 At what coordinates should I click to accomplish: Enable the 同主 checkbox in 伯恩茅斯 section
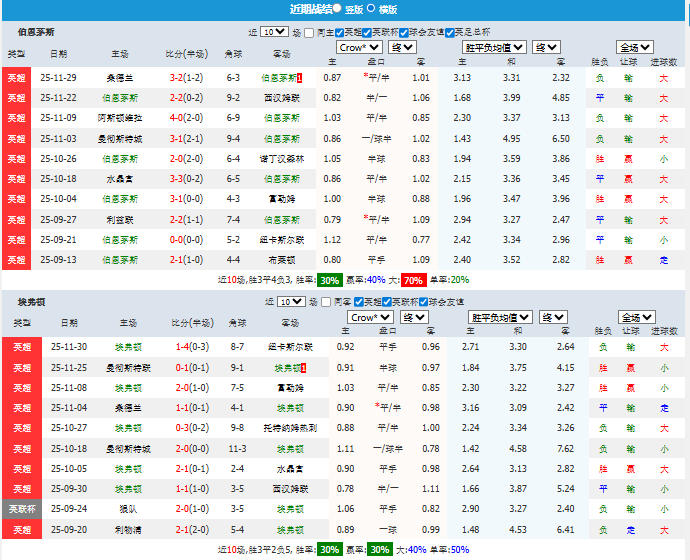point(309,32)
